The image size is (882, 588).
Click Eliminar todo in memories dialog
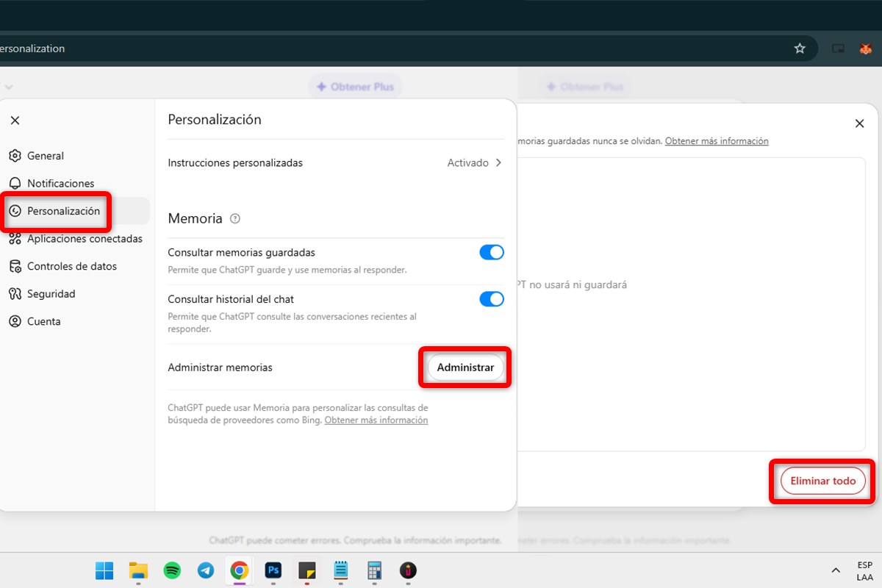coord(823,481)
